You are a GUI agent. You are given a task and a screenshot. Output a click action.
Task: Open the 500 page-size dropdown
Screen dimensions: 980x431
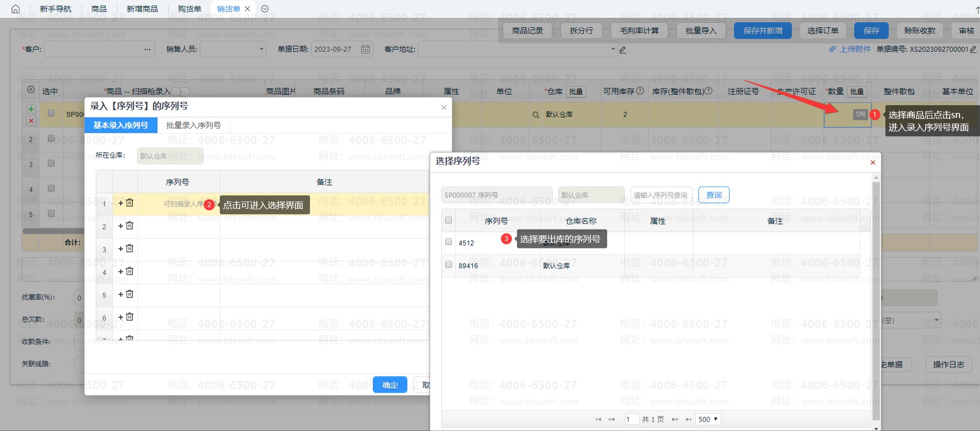click(708, 419)
